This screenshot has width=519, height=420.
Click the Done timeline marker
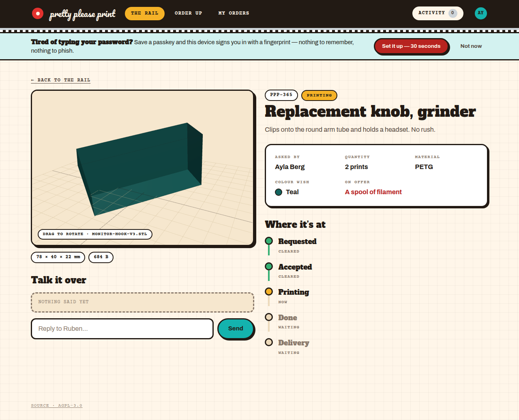269,317
